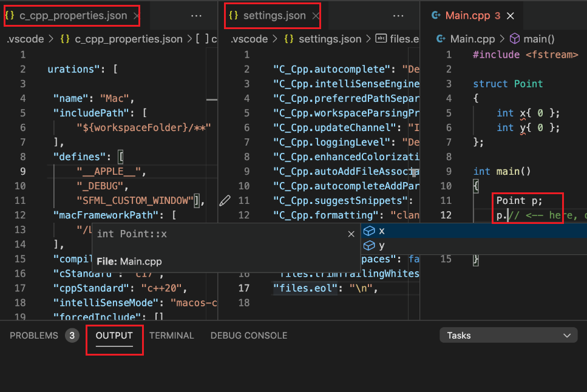Open more actions for settings.json editor group
The width and height of the screenshot is (587, 392).
(x=398, y=16)
